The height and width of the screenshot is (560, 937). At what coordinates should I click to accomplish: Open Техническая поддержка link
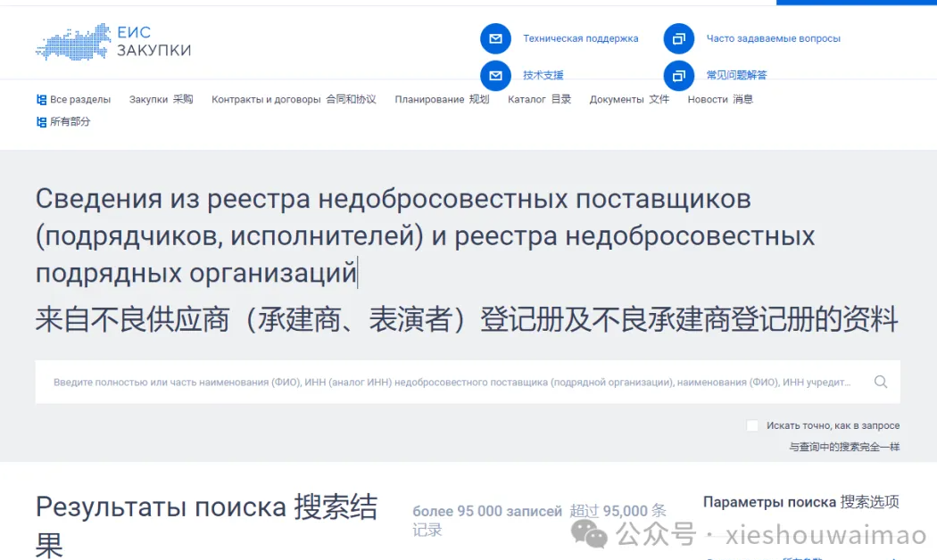580,39
